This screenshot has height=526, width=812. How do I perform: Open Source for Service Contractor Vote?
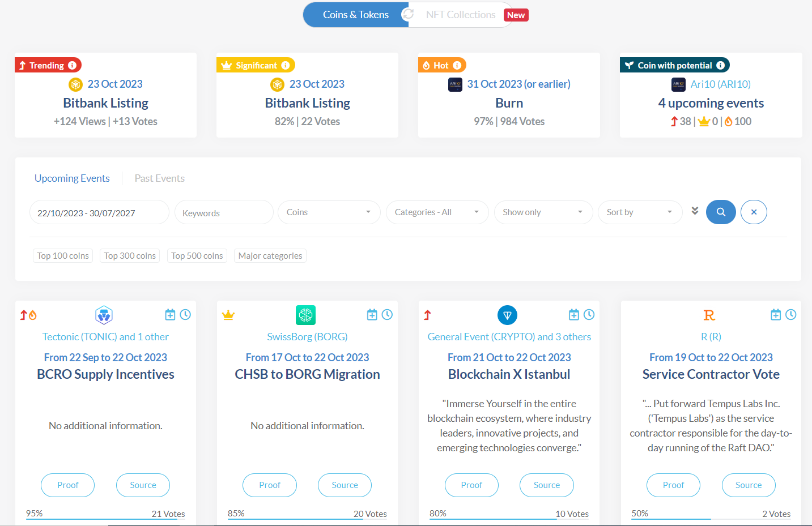749,485
